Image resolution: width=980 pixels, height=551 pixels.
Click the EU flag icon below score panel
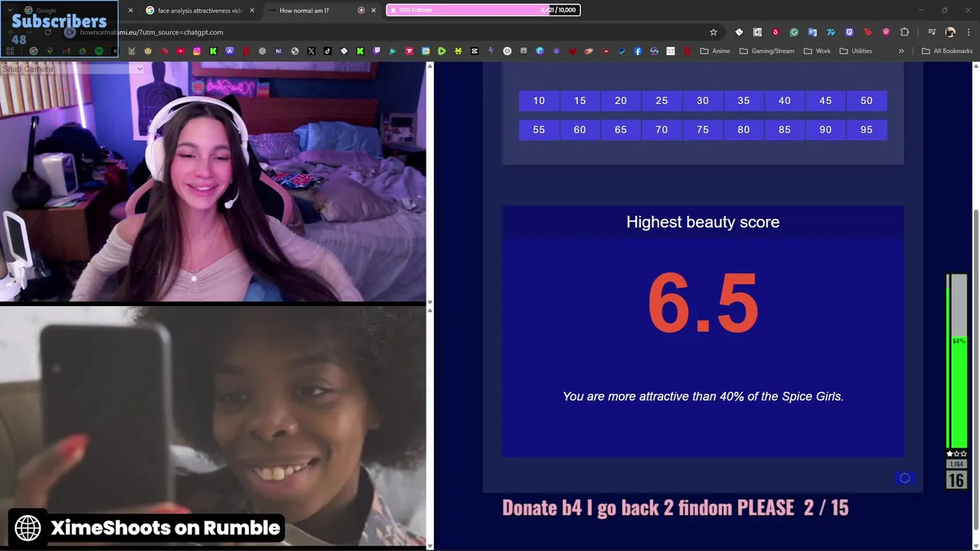905,478
